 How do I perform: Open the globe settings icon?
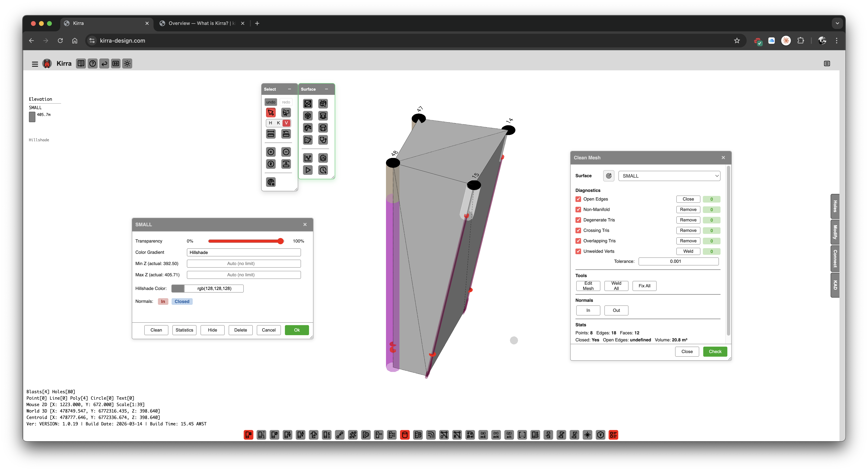point(271,182)
